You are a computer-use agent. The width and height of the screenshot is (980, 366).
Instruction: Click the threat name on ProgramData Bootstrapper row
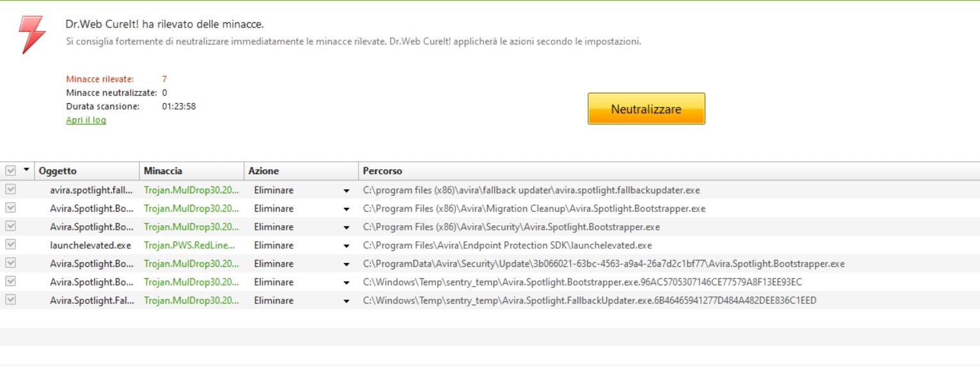pyautogui.click(x=191, y=264)
